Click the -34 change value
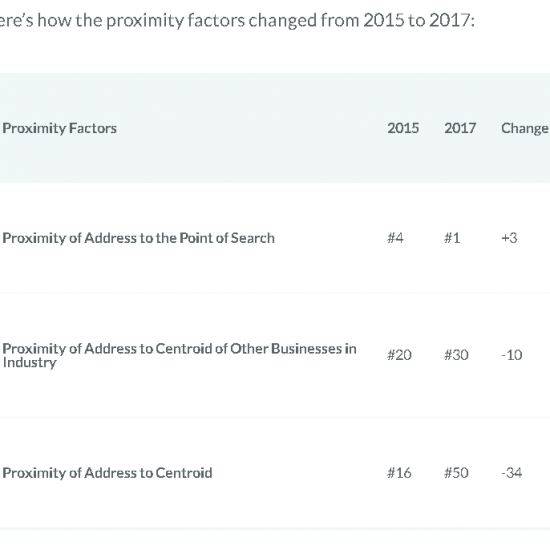This screenshot has height=550, width=550. point(512,473)
